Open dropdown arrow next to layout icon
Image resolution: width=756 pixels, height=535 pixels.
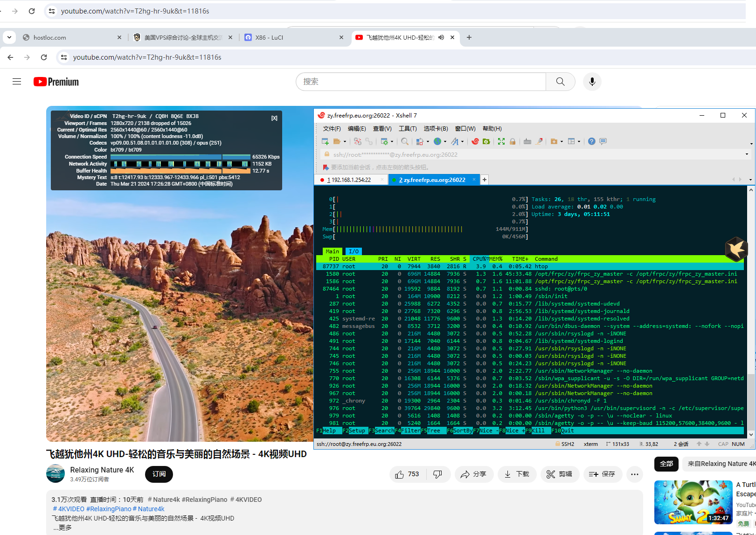click(579, 141)
